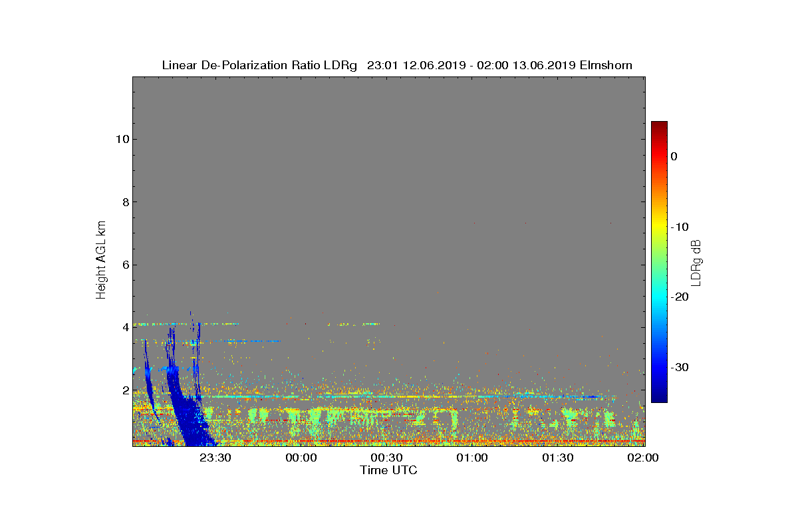Screen dimensions: 798x532
Task: Click the dark red top of the colorbar
Action: click(659, 126)
